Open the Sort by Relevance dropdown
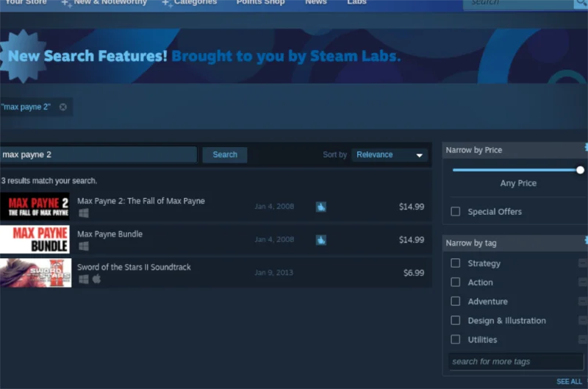588x389 pixels. click(x=390, y=154)
